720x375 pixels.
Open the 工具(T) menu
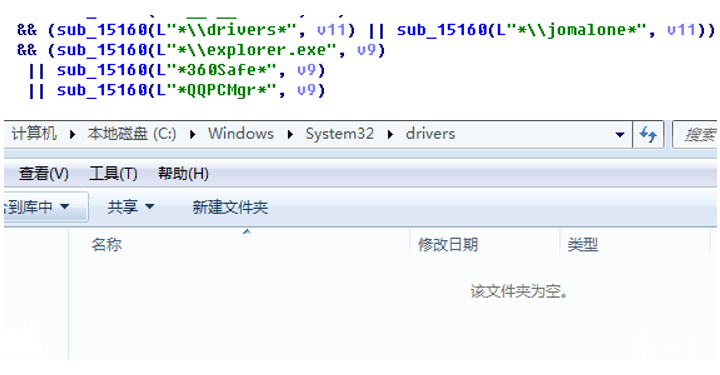coord(113,174)
